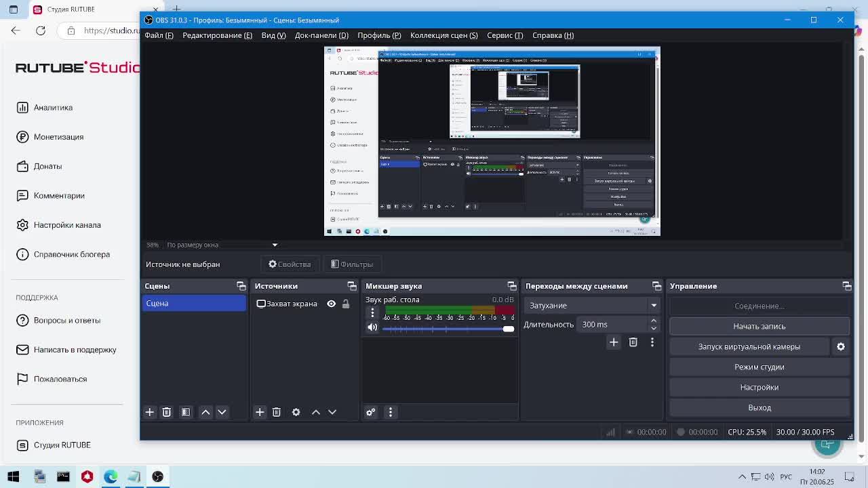Add a configurable transition with plus icon

(614, 342)
